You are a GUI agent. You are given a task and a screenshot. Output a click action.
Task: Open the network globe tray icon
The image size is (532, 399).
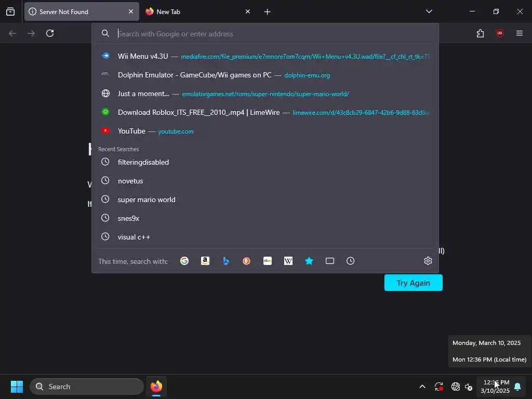[x=455, y=387]
